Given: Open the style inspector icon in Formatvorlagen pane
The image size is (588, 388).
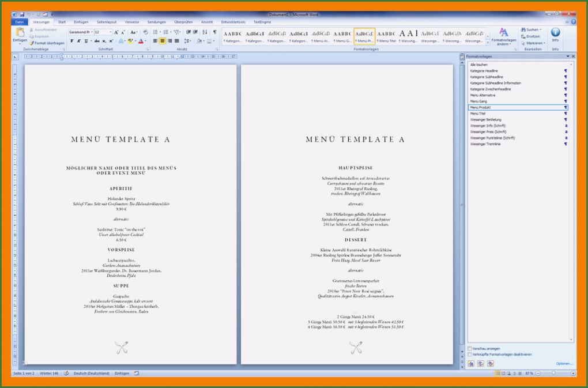Looking at the screenshot, I should click(480, 364).
